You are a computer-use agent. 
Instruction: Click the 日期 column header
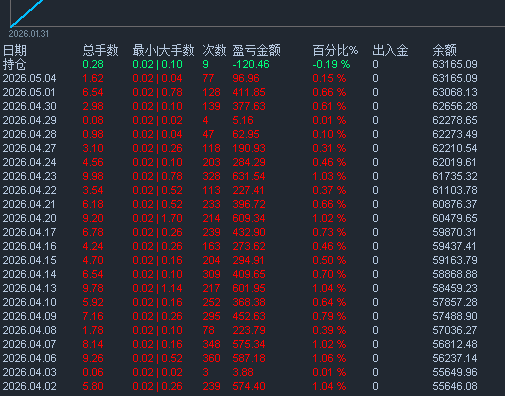pos(15,50)
